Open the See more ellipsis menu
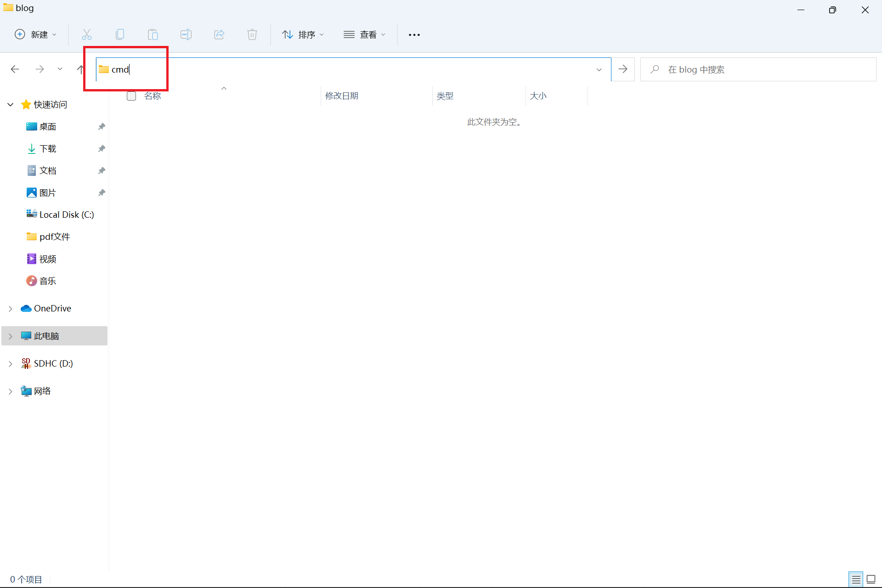 tap(414, 35)
